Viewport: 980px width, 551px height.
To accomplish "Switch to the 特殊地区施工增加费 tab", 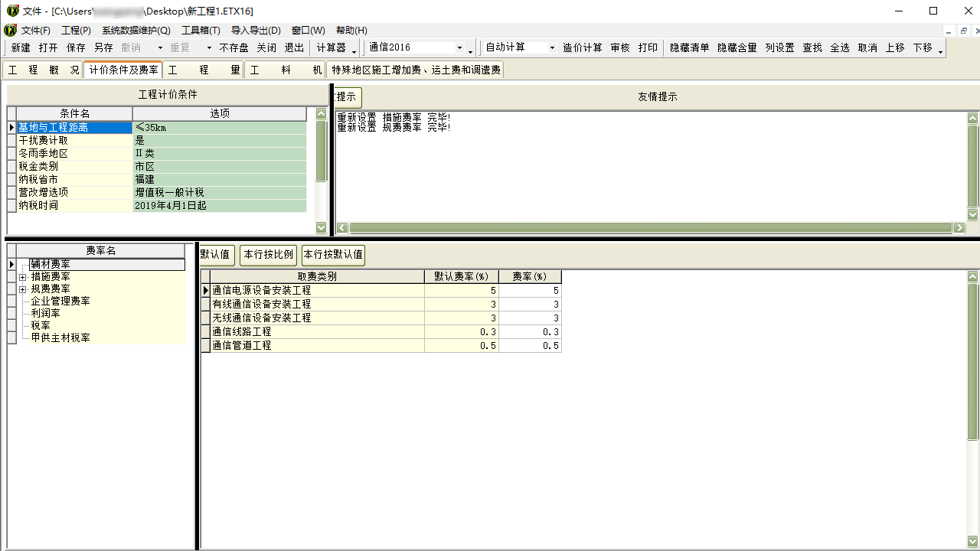I will (x=416, y=70).
